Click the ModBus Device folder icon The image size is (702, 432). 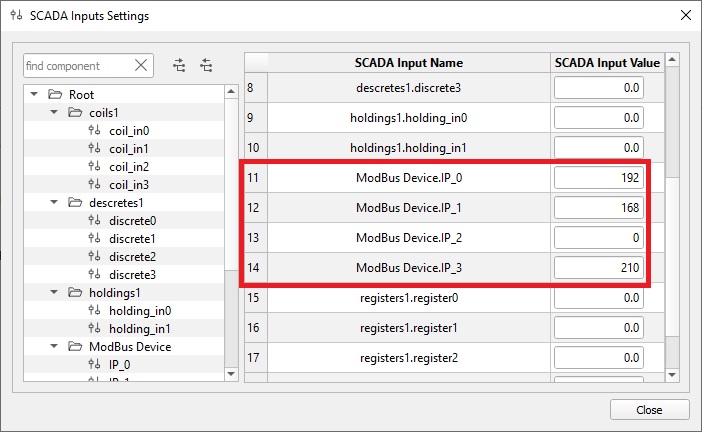tap(75, 347)
